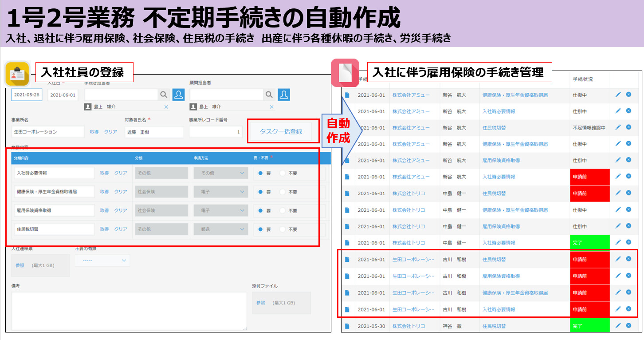Open details icon of 中島 健一 住民税切替

tap(347, 194)
